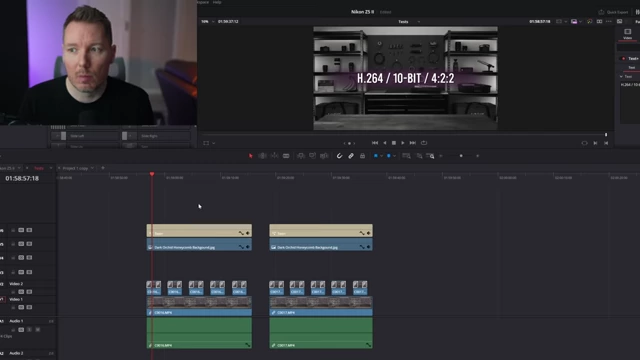Click the Inspector text content field
This screenshot has height=360, width=640.
[x=630, y=102]
